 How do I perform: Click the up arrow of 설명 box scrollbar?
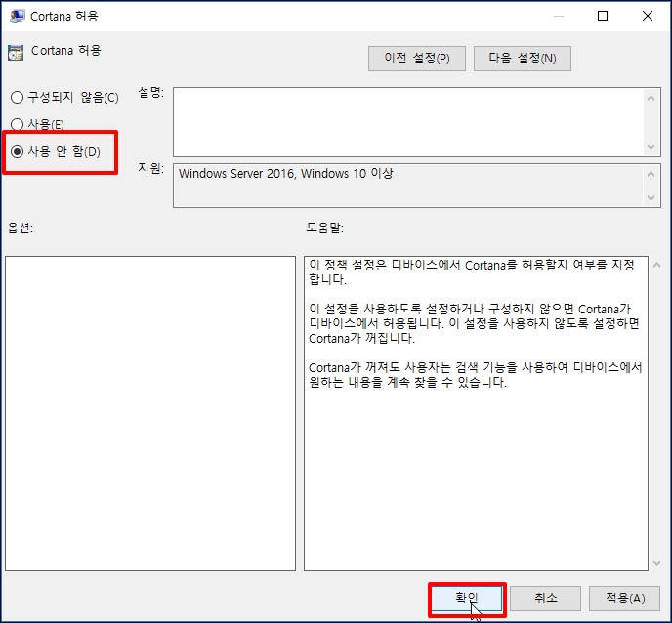[651, 98]
